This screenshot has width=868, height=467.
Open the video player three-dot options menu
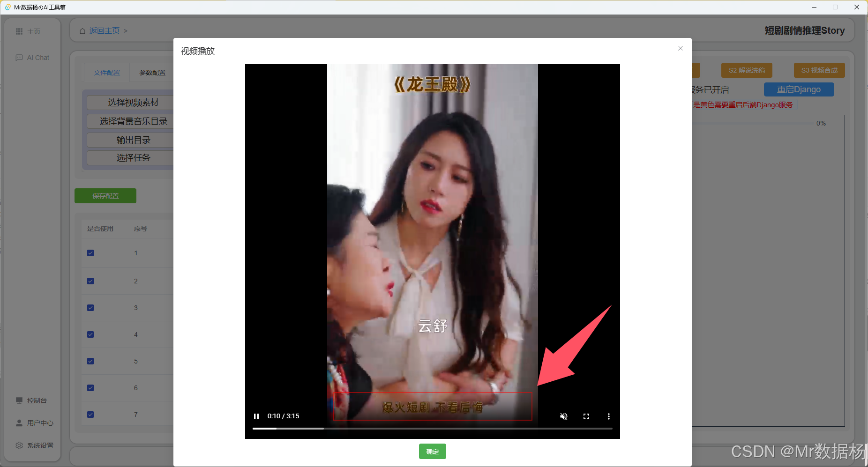point(609,416)
